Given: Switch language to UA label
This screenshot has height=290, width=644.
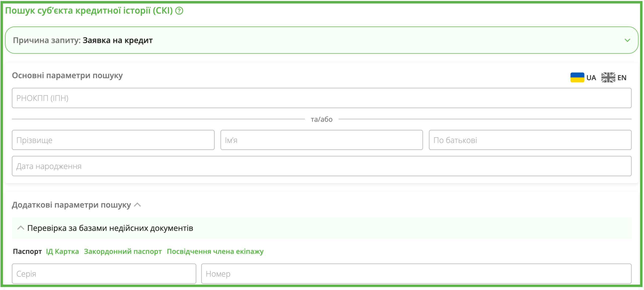Looking at the screenshot, I should (x=591, y=78).
